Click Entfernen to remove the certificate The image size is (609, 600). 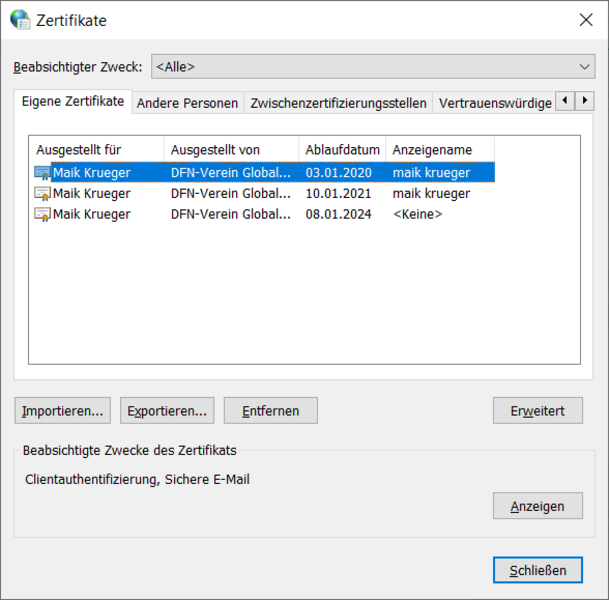(x=270, y=410)
